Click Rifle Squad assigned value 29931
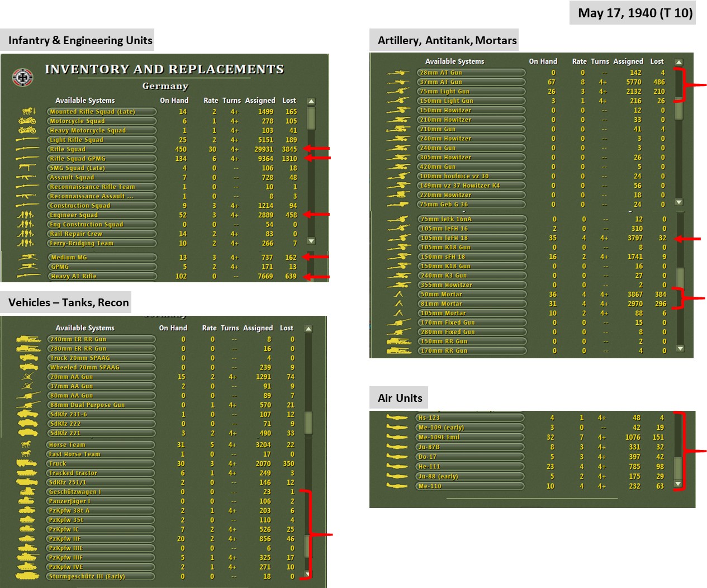Screen dimensions: 707x588 click(x=264, y=149)
